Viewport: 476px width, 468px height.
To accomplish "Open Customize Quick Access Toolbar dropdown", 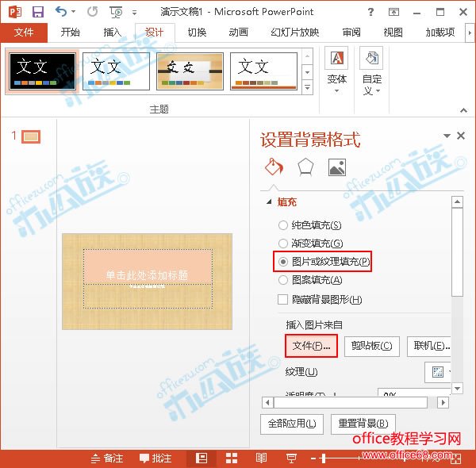I will point(134,13).
